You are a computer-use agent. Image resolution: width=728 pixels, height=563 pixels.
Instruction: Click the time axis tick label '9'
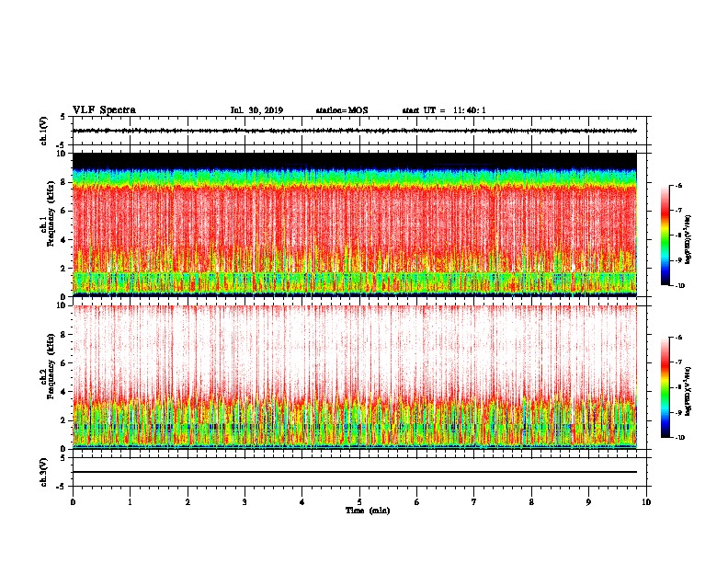click(x=588, y=502)
